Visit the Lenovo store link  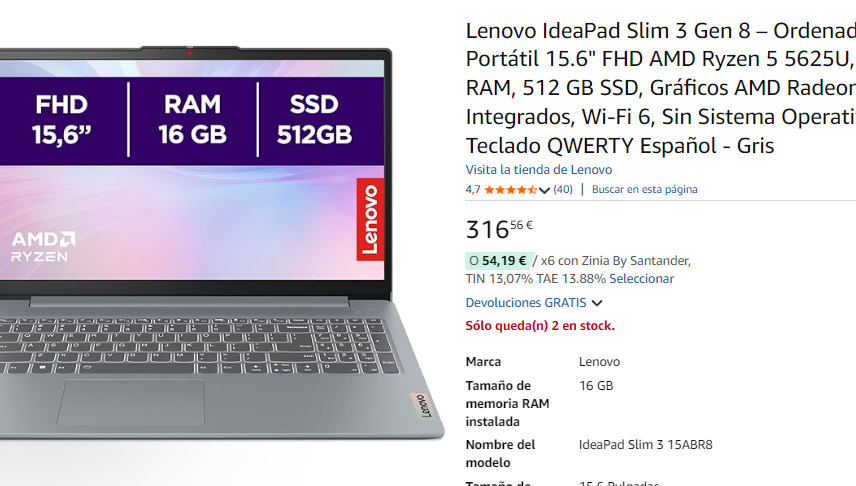[538, 170]
